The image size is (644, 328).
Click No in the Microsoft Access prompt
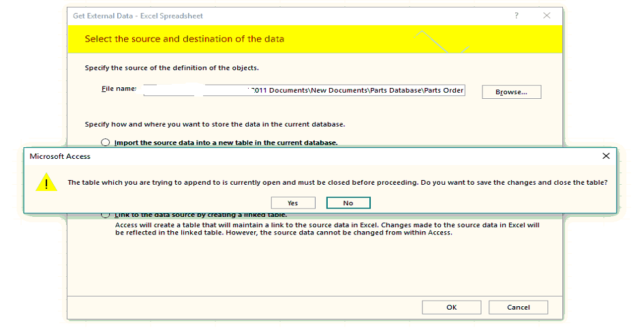(348, 203)
